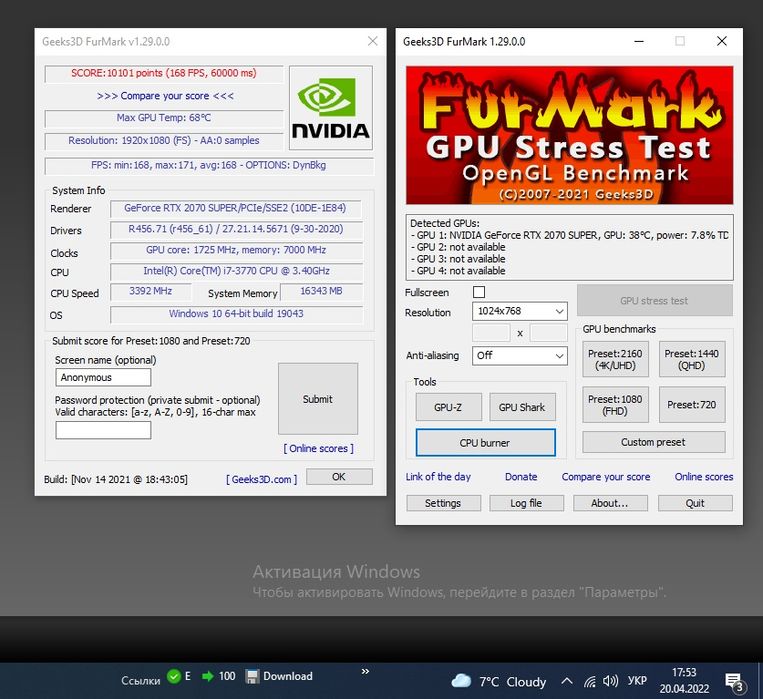Open [ Online scores ] link in score window

319,448
